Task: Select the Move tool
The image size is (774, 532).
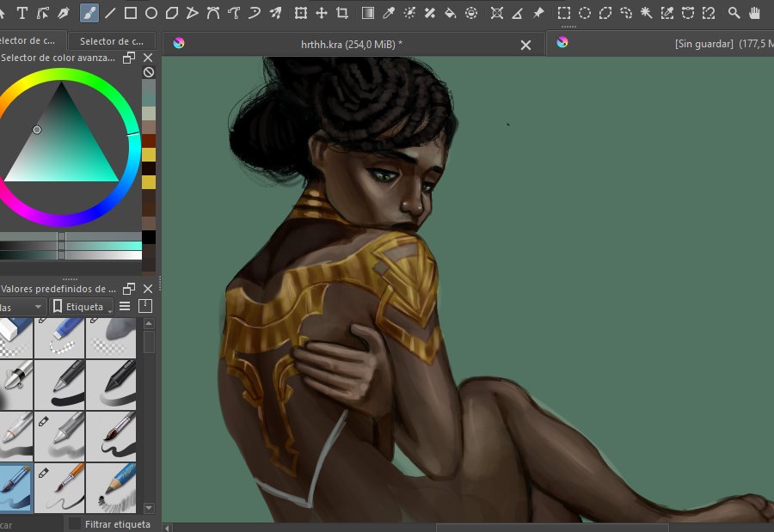Action: [x=322, y=13]
